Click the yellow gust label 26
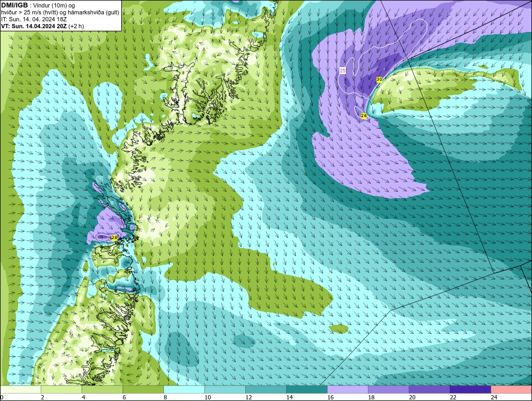Viewport: 532px width, 401px height. click(364, 116)
